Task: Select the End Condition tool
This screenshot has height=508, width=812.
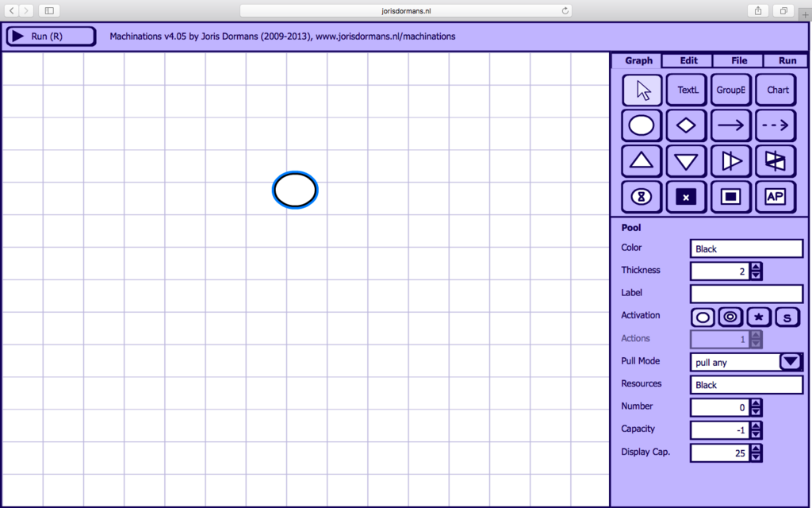Action: pos(686,197)
